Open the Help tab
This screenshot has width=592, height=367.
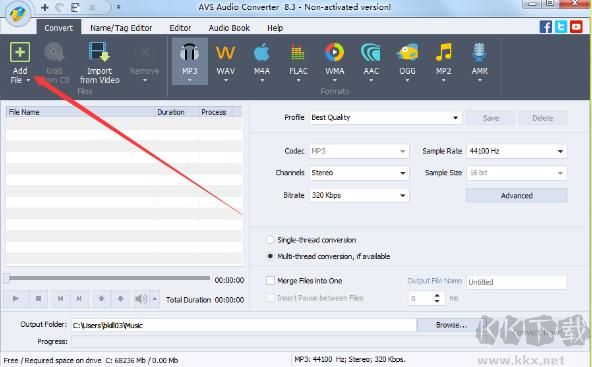pyautogui.click(x=275, y=28)
